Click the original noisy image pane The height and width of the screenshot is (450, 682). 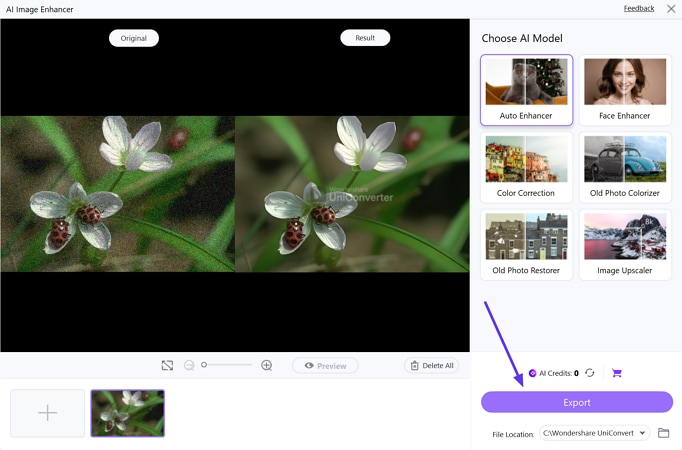[x=117, y=193]
